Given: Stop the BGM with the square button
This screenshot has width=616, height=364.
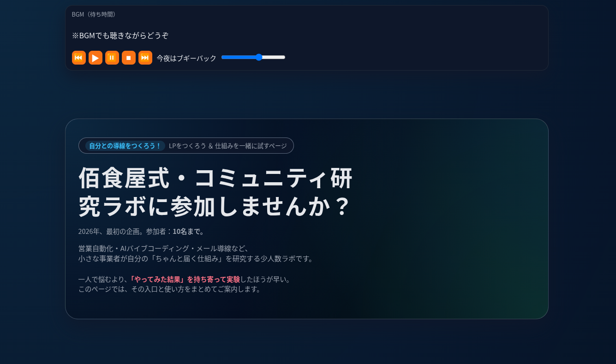Looking at the screenshot, I should click(129, 58).
